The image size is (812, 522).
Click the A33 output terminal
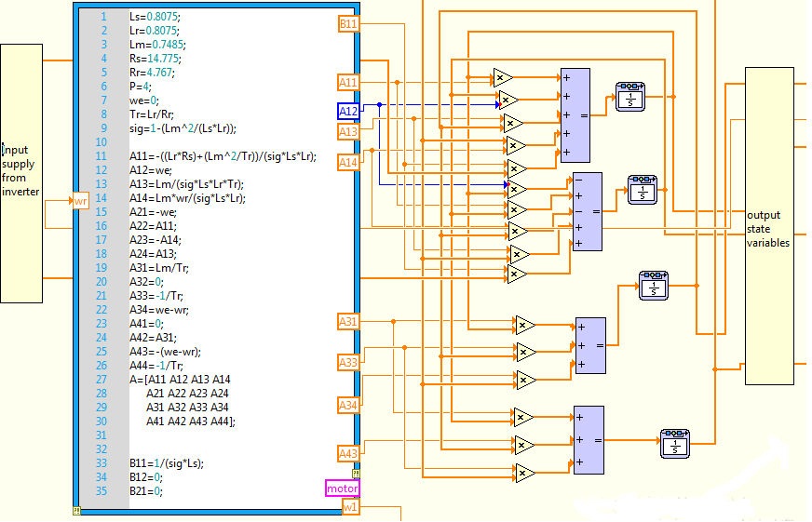pyautogui.click(x=348, y=362)
